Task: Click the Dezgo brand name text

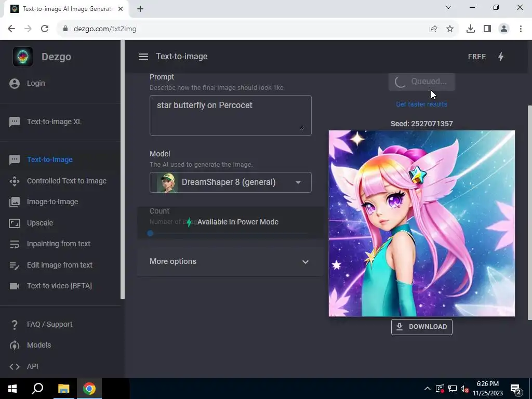Action: point(56,57)
